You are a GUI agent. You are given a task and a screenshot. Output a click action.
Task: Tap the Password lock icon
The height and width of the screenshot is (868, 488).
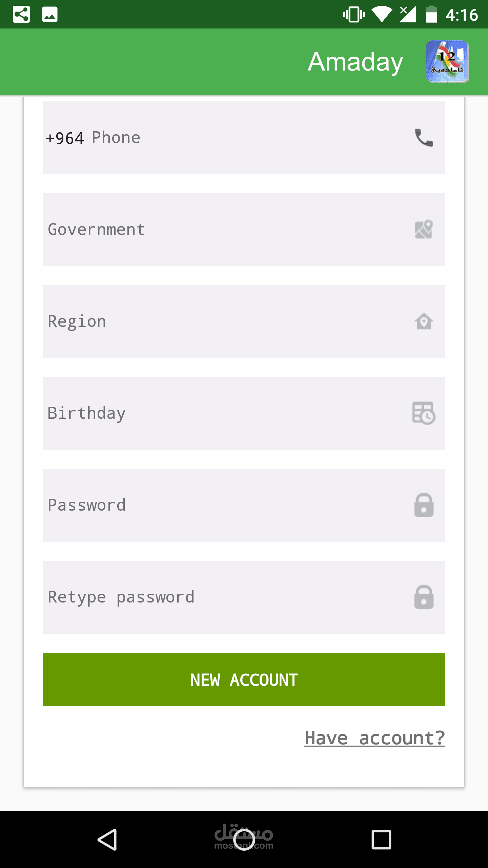coord(424,505)
